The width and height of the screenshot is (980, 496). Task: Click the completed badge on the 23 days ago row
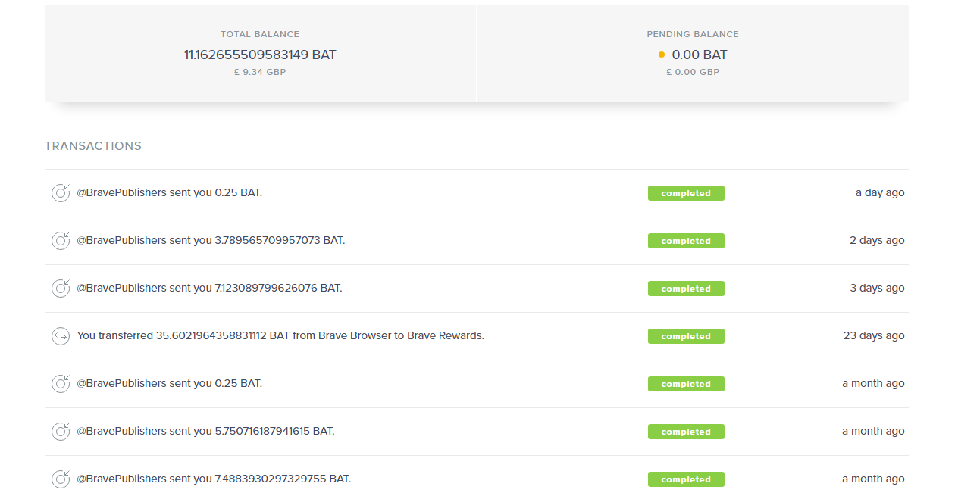click(686, 336)
